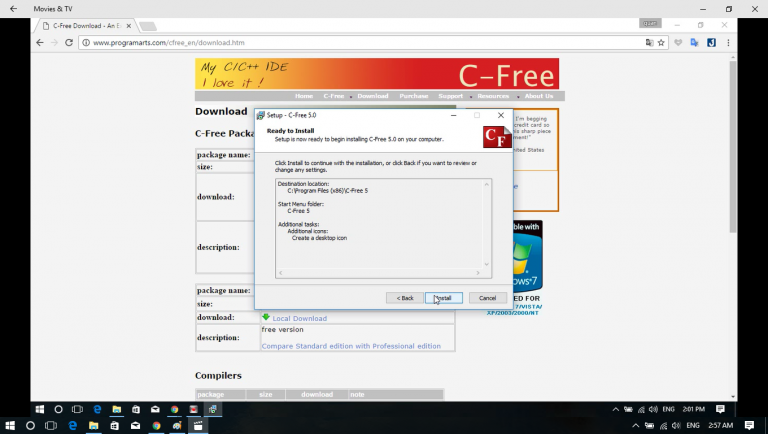Click the translate page icon in address bar
The height and width of the screenshot is (434, 768).
point(649,43)
